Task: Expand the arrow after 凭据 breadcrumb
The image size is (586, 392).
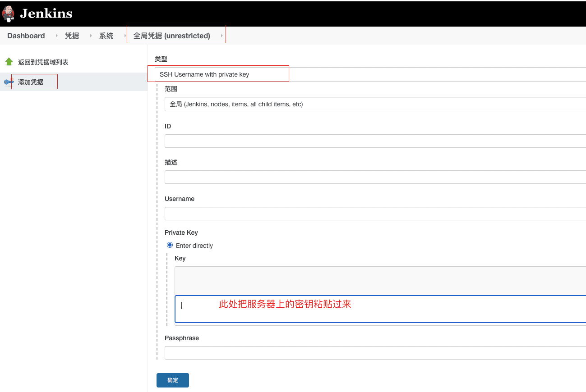Action: [x=91, y=36]
